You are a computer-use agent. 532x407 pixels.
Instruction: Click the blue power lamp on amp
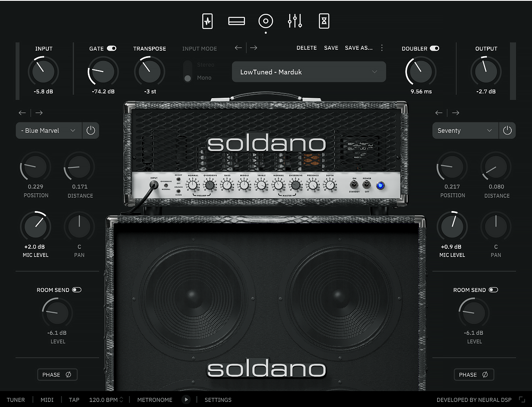coord(380,185)
